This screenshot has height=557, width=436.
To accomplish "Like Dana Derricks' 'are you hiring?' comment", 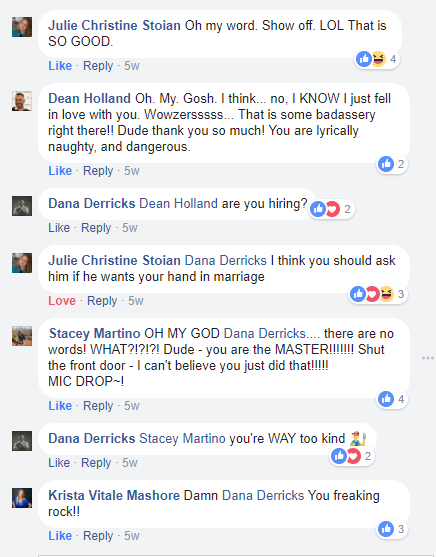I will tap(59, 228).
